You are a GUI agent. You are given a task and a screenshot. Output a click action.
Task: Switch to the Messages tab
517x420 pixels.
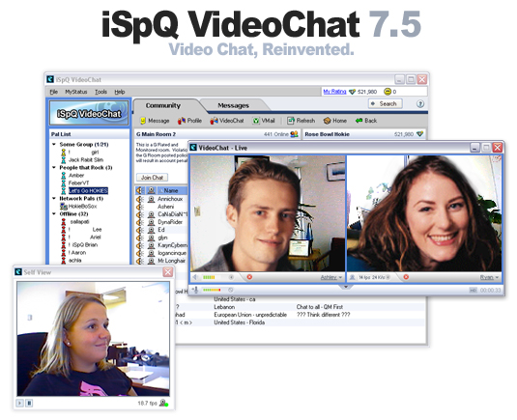point(233,106)
